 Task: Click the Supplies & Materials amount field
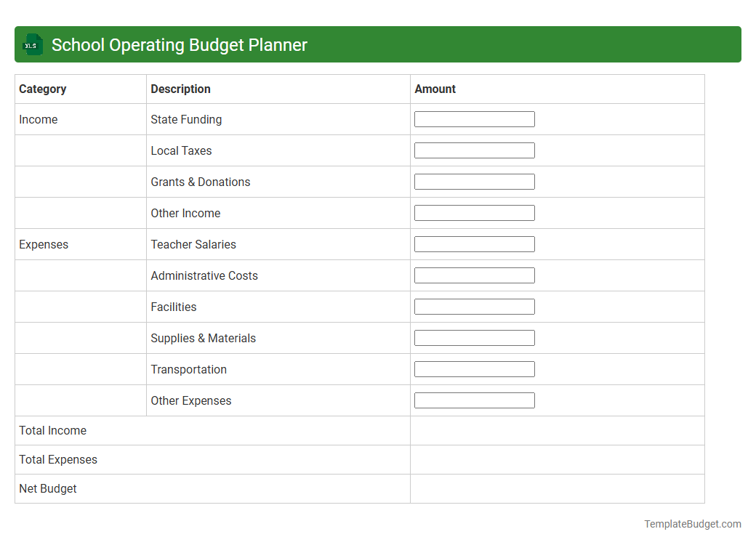click(474, 337)
